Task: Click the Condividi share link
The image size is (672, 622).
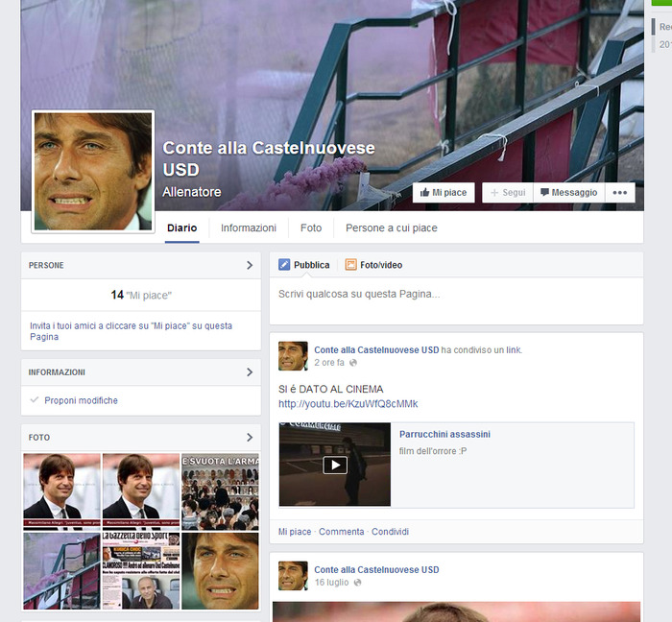Action: (x=390, y=532)
